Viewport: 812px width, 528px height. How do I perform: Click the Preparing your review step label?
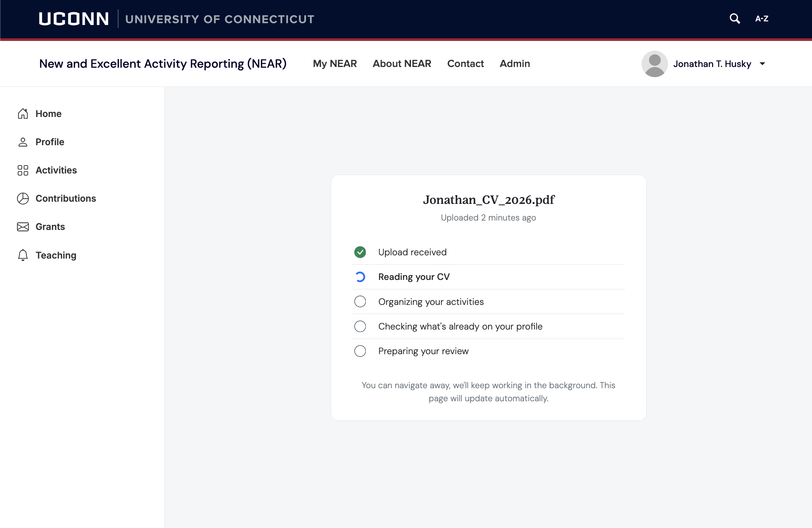[x=423, y=351]
